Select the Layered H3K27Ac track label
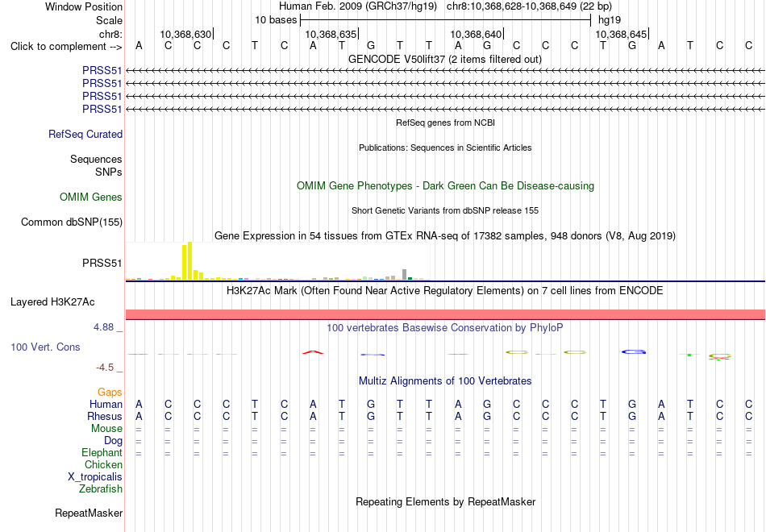The image size is (766, 532). point(52,302)
